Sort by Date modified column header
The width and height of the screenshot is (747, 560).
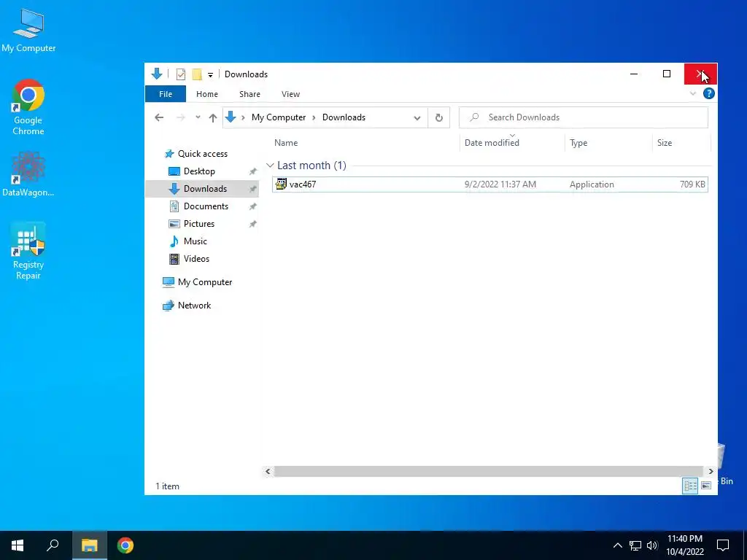pyautogui.click(x=492, y=143)
